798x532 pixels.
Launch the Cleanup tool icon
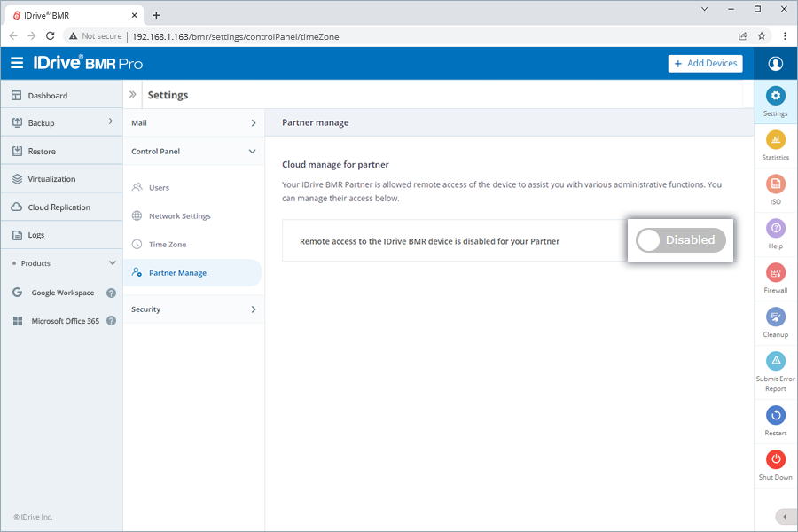[775, 317]
